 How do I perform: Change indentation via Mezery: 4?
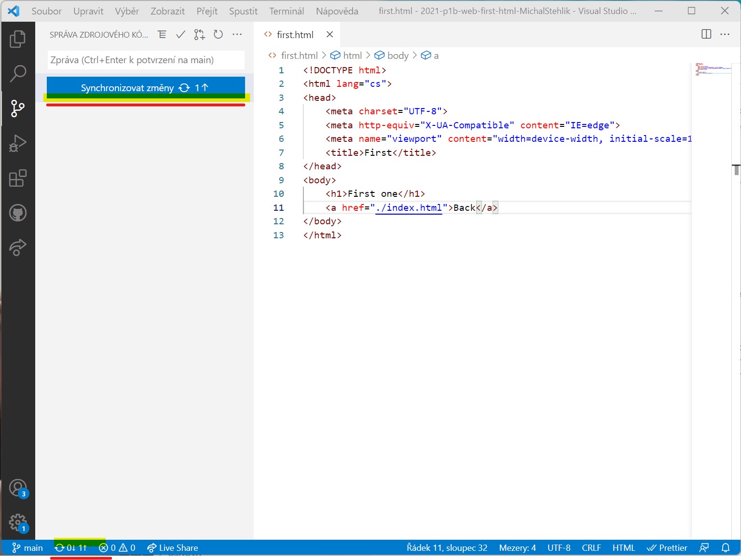coord(518,548)
